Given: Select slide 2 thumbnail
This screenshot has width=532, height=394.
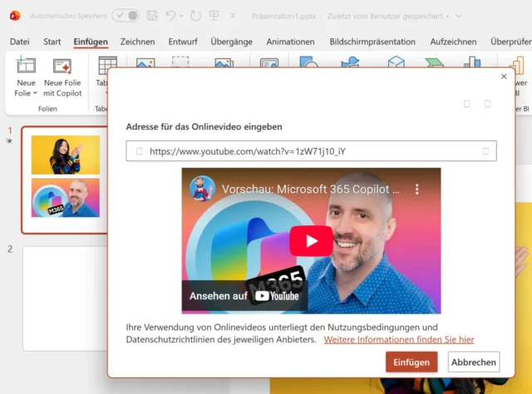Looking at the screenshot, I should click(65, 298).
